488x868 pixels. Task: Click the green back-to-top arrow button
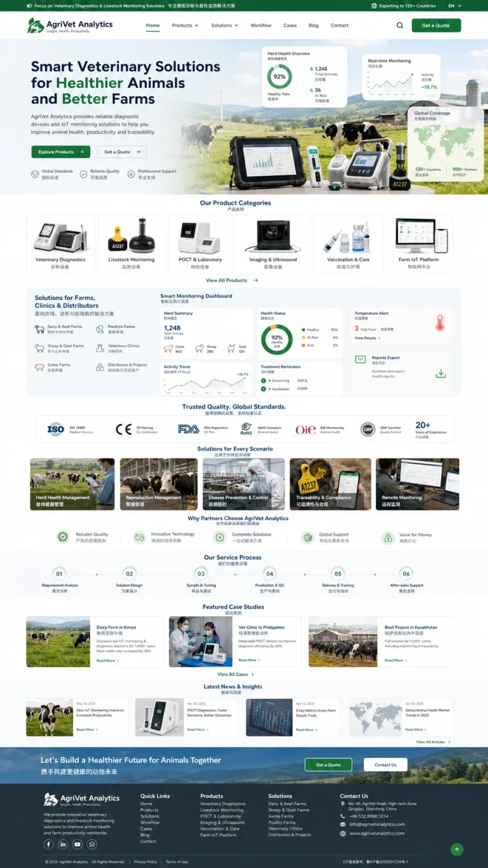(x=457, y=850)
